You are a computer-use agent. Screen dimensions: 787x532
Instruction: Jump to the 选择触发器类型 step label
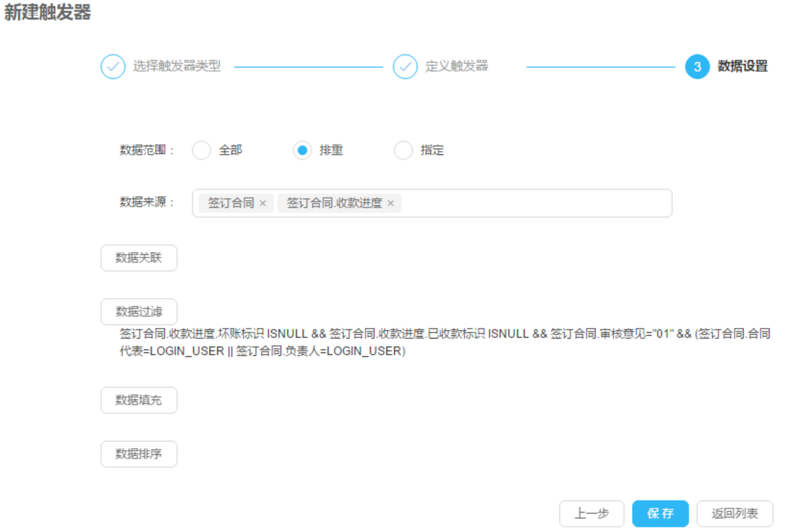[x=177, y=67]
